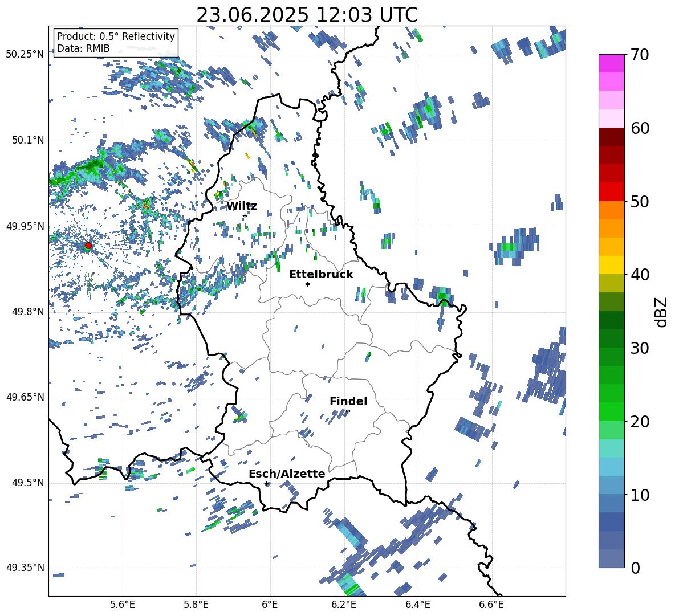Click the colorbar tick value 0
Image resolution: width=675 pixels, height=616 pixels.
(x=635, y=568)
